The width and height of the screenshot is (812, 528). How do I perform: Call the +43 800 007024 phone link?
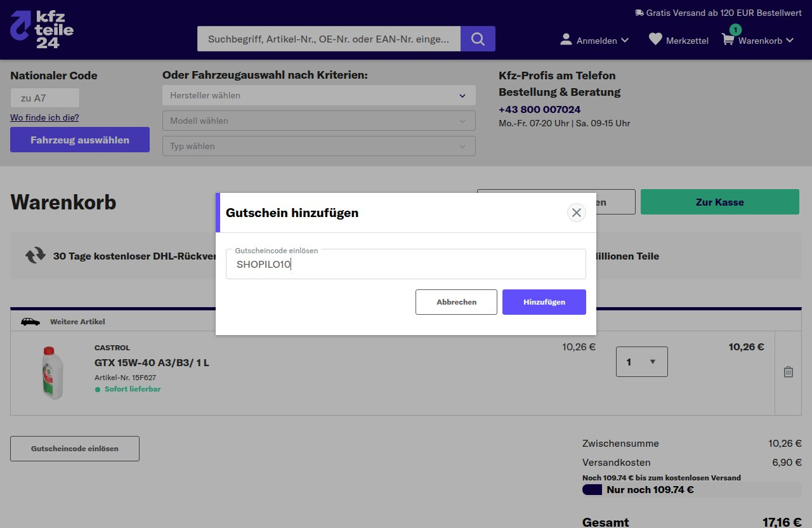(x=539, y=109)
